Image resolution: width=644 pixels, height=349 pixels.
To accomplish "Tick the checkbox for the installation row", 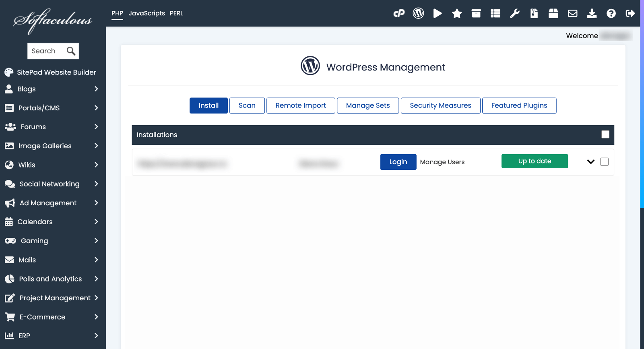I will (605, 162).
